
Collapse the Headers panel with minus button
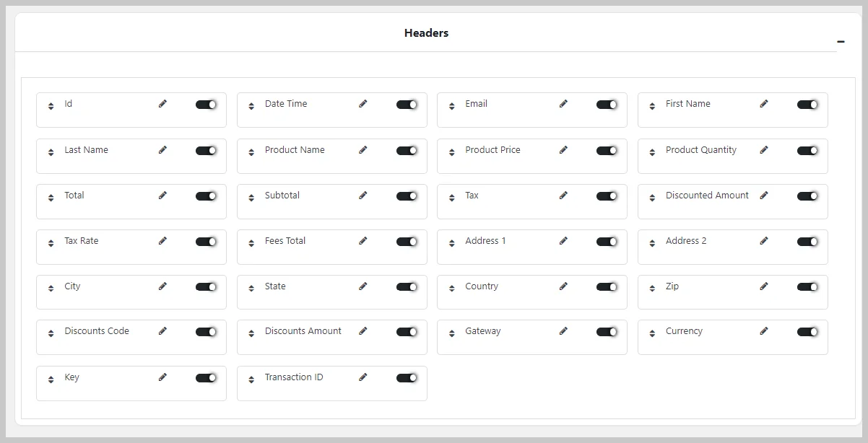(841, 42)
